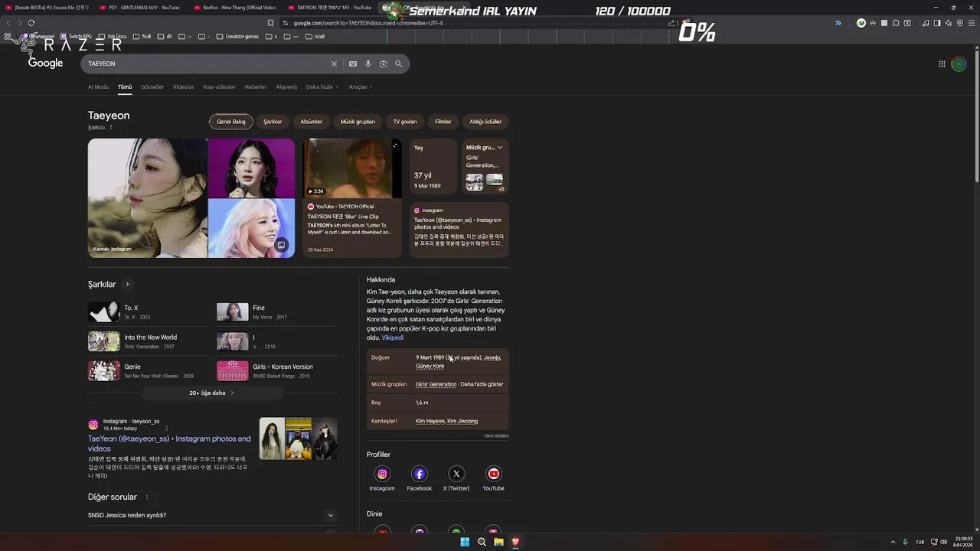The height and width of the screenshot is (551, 980).
Task: Open the Haberler tab
Action: [256, 87]
